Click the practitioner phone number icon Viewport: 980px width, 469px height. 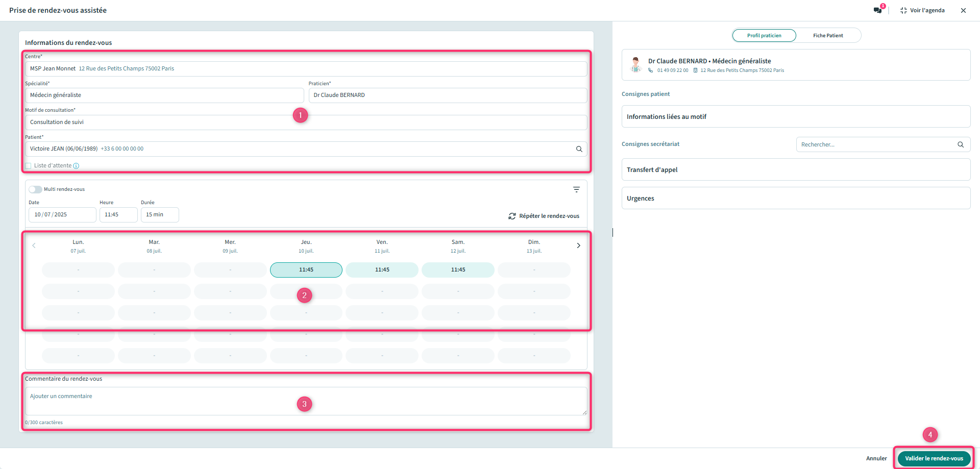point(651,70)
